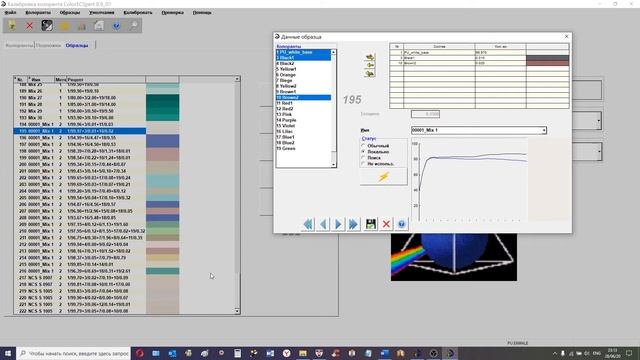Click the colorant list scroll-up arrow
This screenshot has width=640, height=360.
333,52
